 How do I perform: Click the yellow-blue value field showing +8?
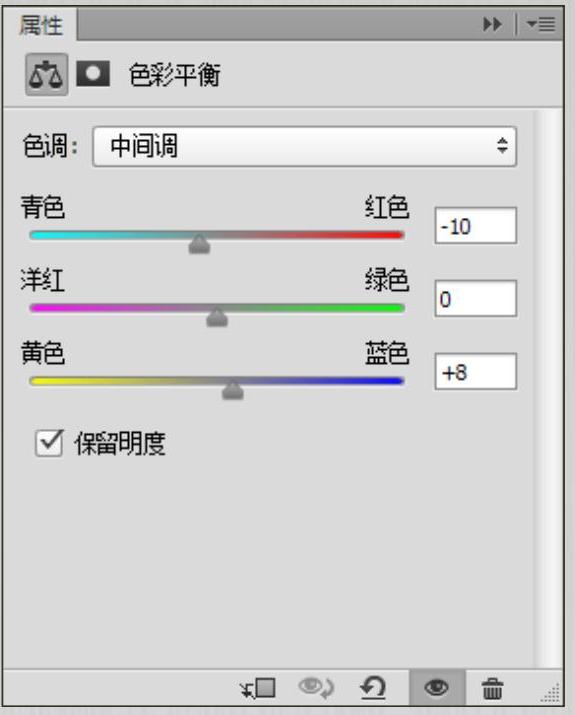point(476,372)
